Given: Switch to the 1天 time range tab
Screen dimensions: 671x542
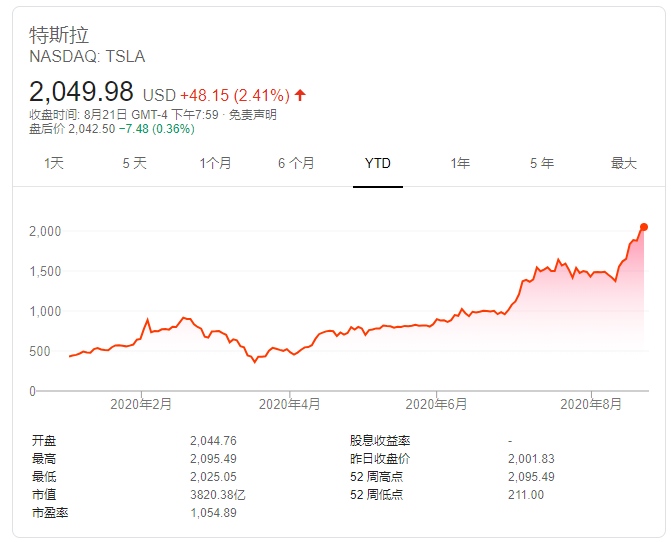Looking at the screenshot, I should [x=54, y=163].
